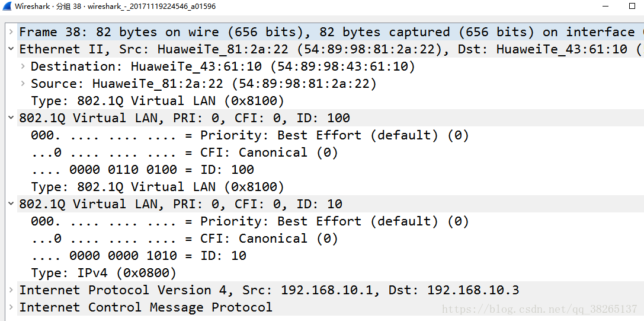Click the window title bar text
The width and height of the screenshot is (644, 321).
tap(115, 6)
